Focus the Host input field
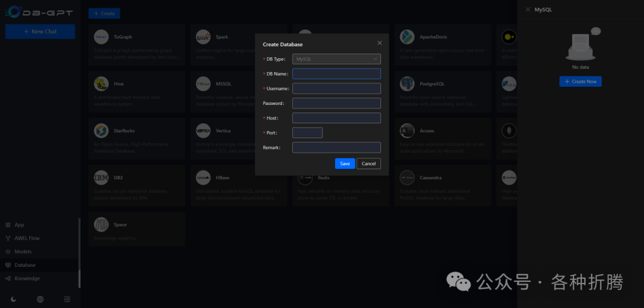This screenshot has height=308, width=644. coord(336,118)
